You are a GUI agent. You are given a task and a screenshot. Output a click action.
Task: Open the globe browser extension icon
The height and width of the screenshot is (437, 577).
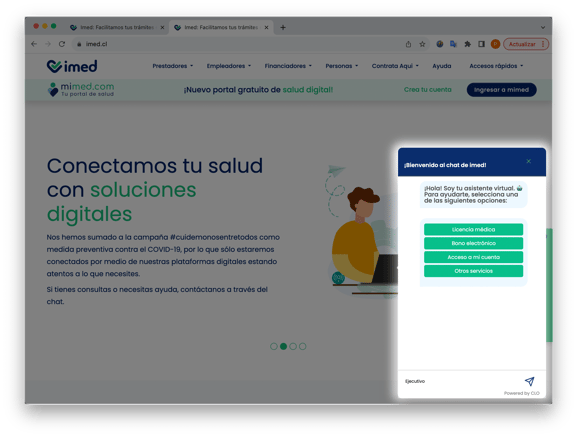click(x=440, y=44)
